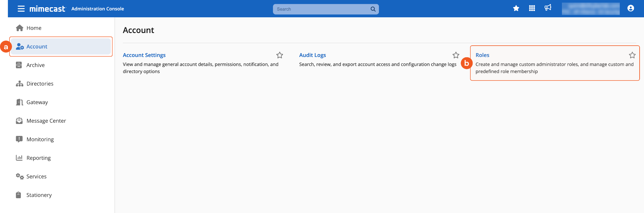Favorite Account Settings with its star
644x213 pixels.
280,55
